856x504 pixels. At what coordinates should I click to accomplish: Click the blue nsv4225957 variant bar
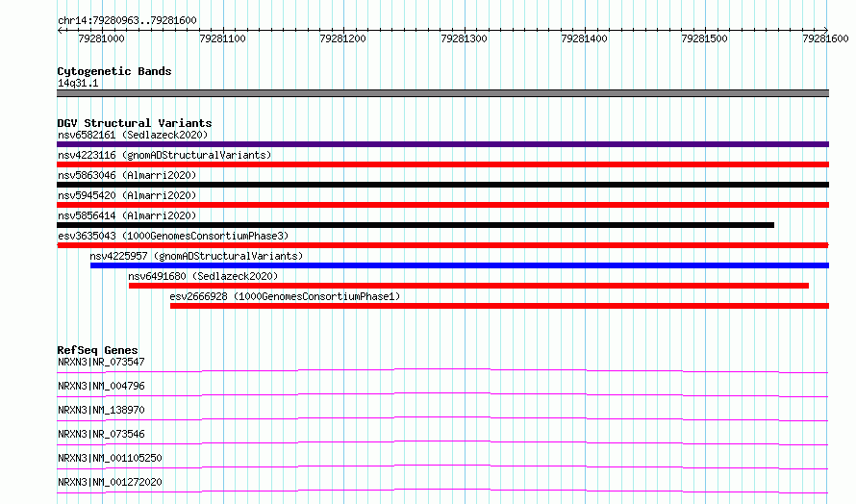coord(460,265)
